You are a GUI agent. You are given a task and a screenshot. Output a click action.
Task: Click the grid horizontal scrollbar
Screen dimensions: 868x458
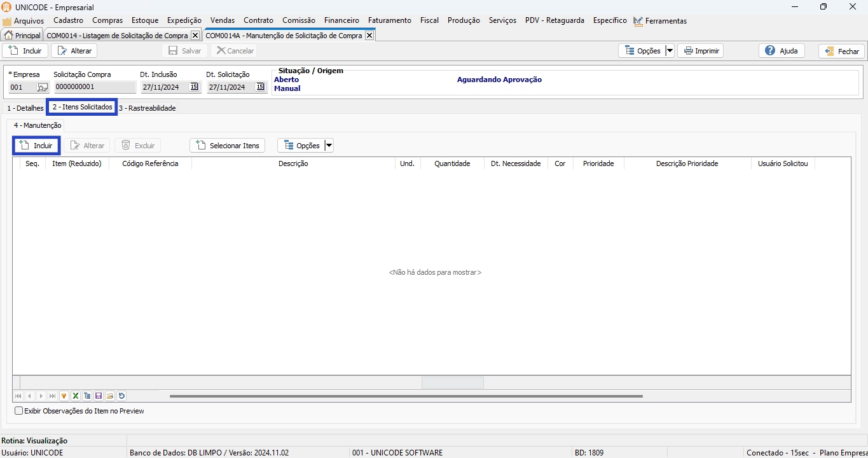406,396
